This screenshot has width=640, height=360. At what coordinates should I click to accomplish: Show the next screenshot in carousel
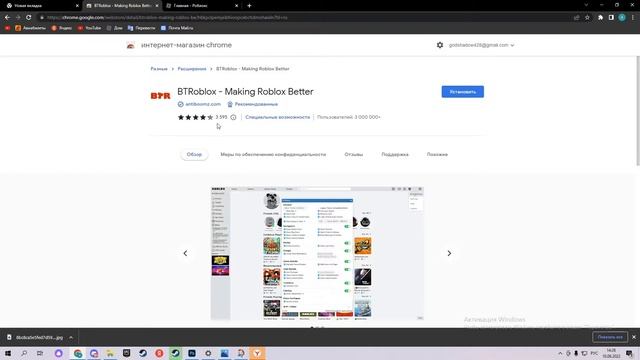449,253
